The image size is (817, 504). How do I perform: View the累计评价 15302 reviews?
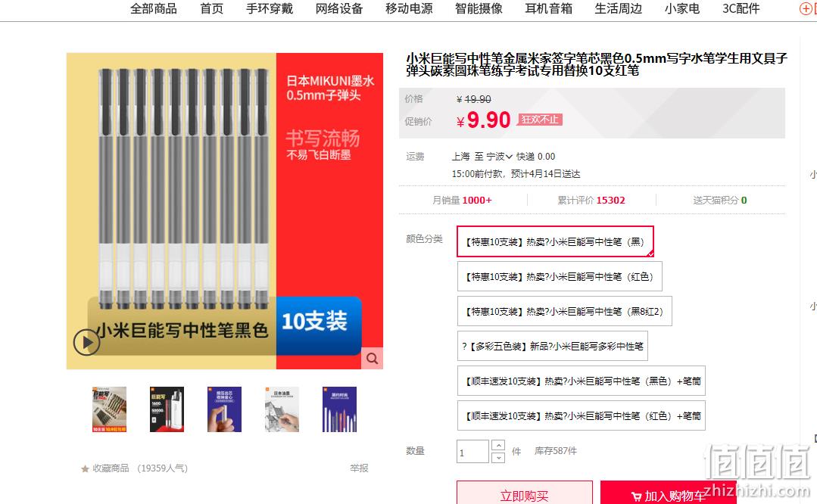(x=591, y=200)
